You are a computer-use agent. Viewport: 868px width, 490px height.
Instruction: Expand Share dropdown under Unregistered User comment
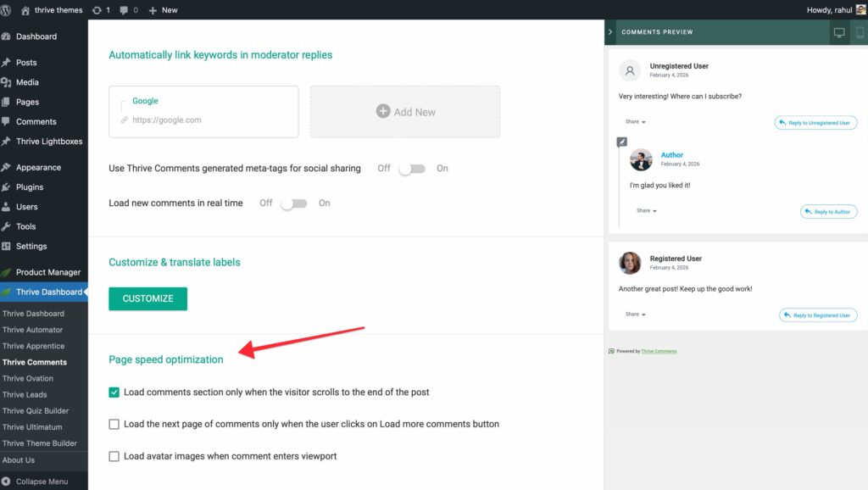coord(635,122)
